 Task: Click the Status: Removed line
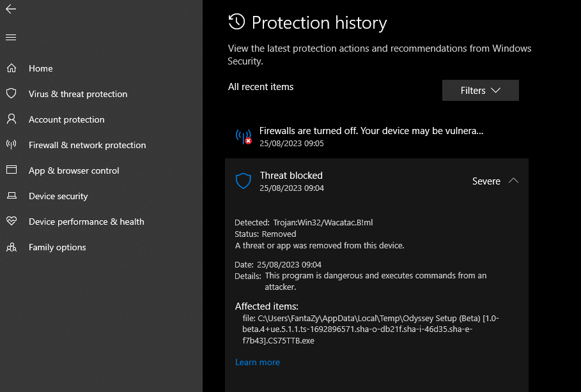coord(265,234)
